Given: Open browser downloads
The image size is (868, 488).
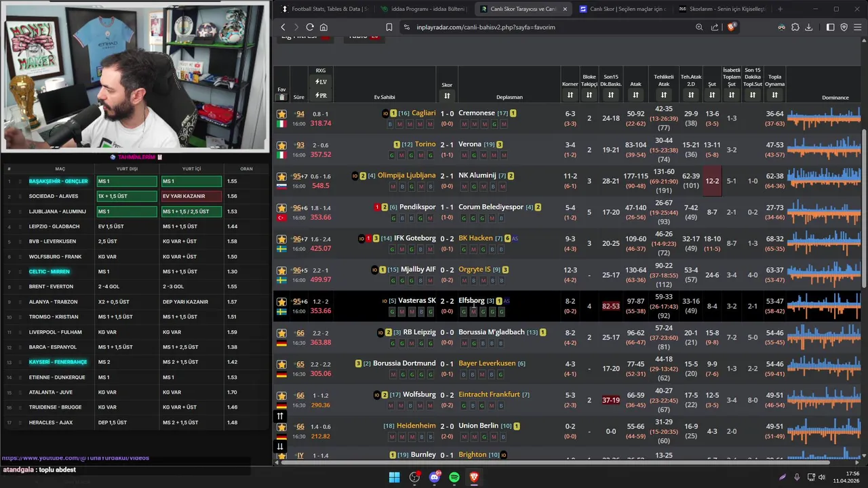Looking at the screenshot, I should pos(808,27).
